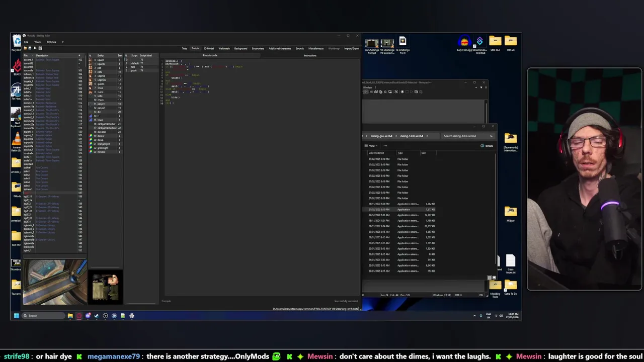Select the bcform_1 field row
This screenshot has width=644, height=362.
tap(53, 74)
